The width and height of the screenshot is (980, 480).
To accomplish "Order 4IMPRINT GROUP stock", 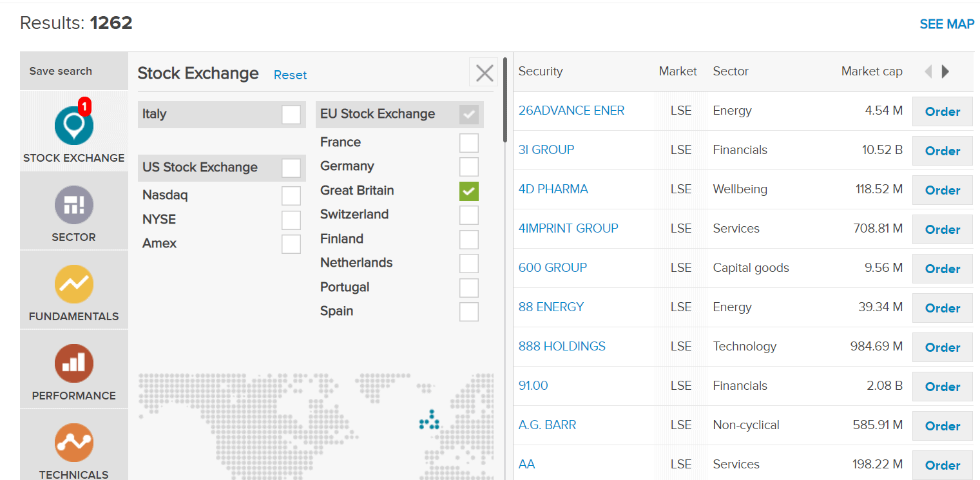I will point(943,229).
